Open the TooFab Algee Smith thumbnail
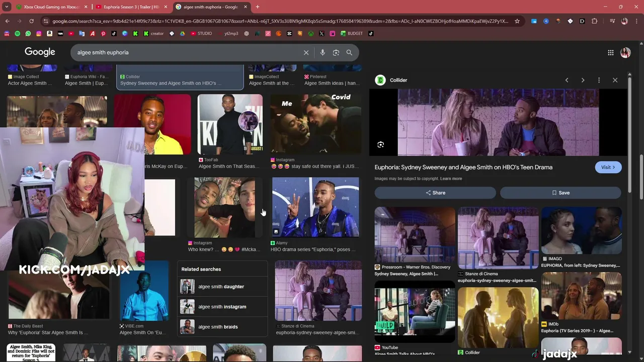The height and width of the screenshot is (362, 644). coord(230,124)
